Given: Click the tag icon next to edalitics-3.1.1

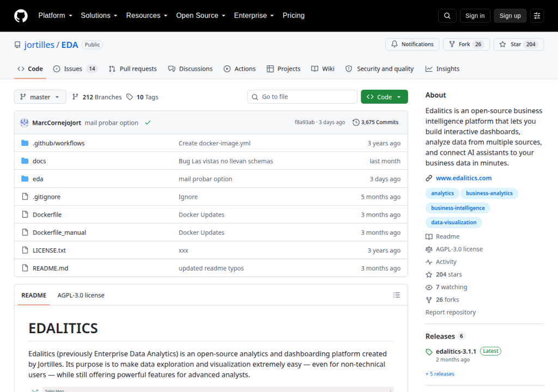Looking at the screenshot, I should coord(429,352).
